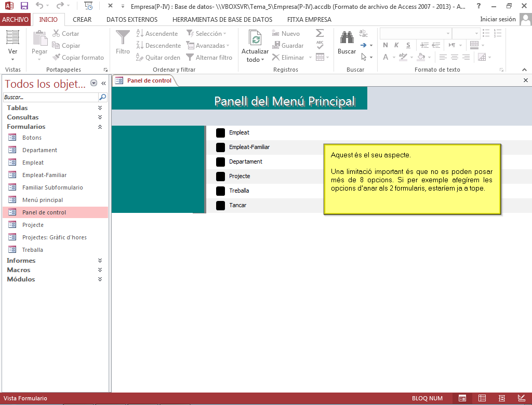The height and width of the screenshot is (405, 532).
Task: Click Guardar record button
Action: pos(288,46)
